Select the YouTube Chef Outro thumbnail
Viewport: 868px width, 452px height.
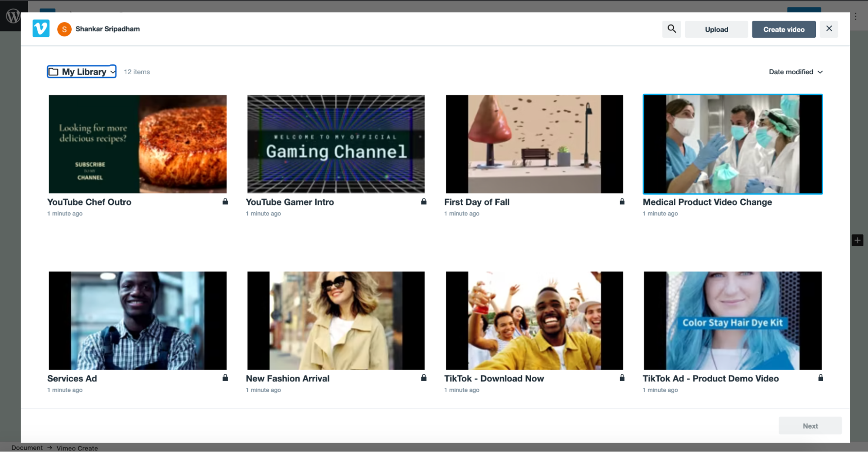[138, 144]
